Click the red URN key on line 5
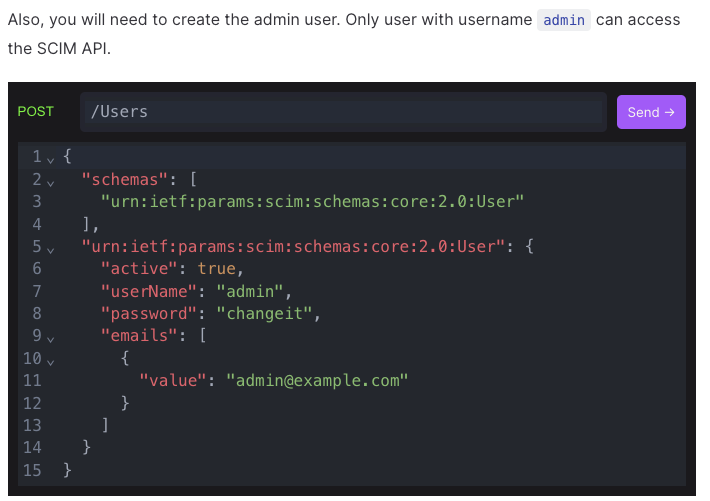Viewport: 710px width, 501px height. 293,246
